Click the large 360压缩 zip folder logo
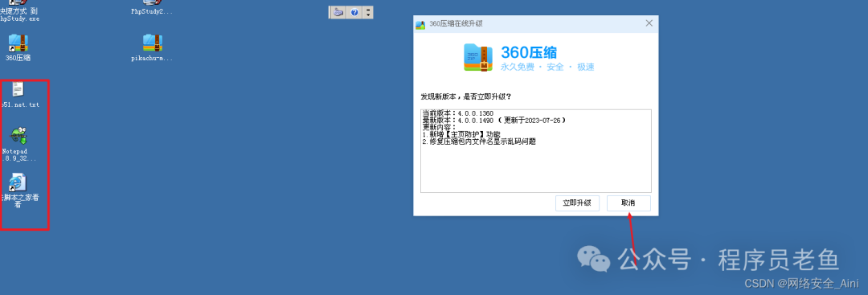The height and width of the screenshot is (295, 868). tap(478, 58)
